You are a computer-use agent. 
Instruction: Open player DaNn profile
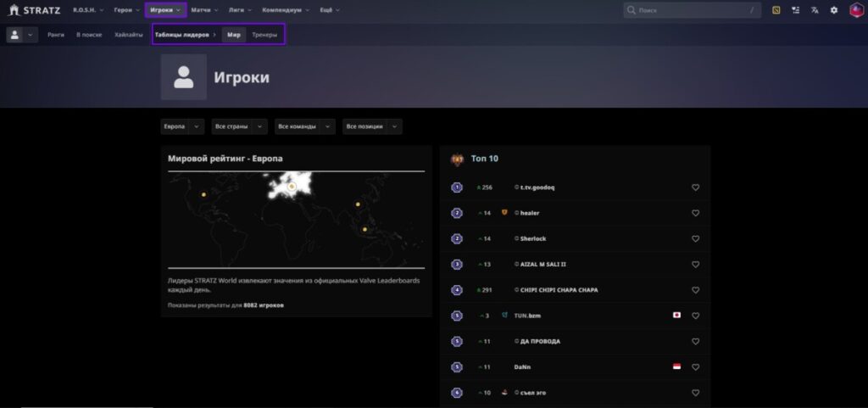coord(522,367)
